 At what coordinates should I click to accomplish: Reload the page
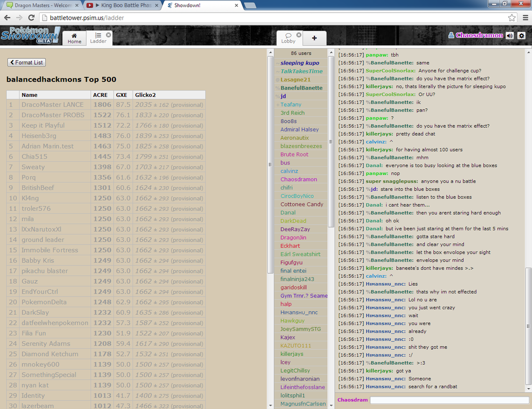coord(31,18)
